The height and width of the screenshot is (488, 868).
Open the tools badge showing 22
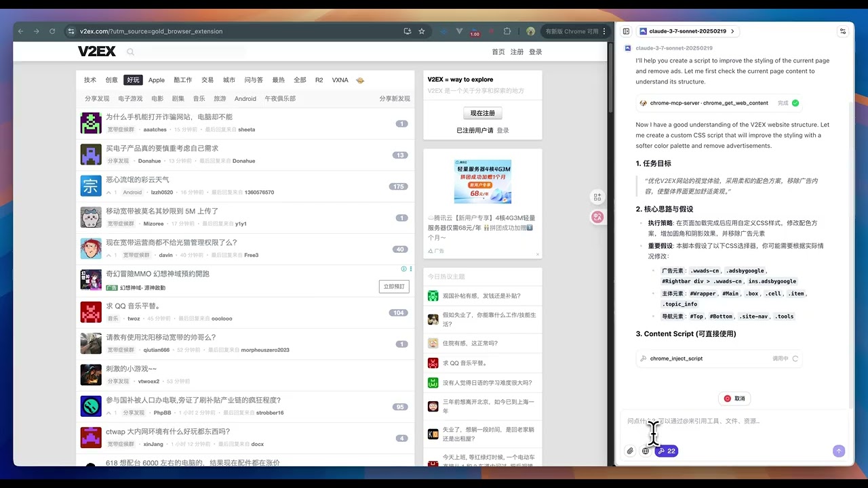(667, 451)
